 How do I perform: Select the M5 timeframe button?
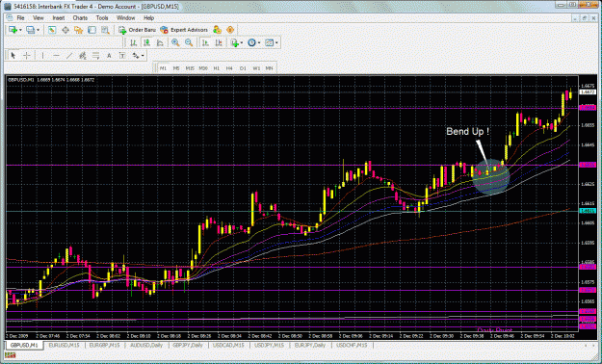point(176,68)
